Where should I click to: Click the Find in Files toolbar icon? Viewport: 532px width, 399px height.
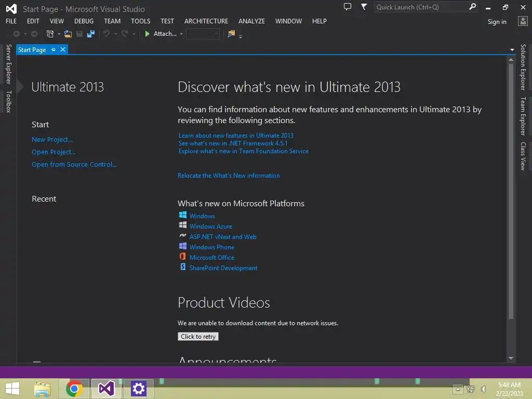click(x=231, y=34)
